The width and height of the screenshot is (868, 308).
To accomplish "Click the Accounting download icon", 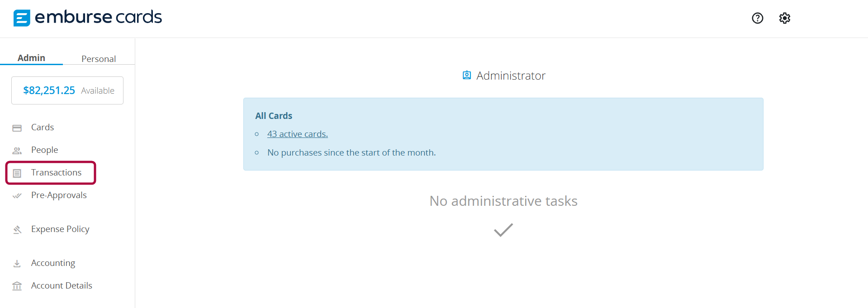I will tap(17, 264).
